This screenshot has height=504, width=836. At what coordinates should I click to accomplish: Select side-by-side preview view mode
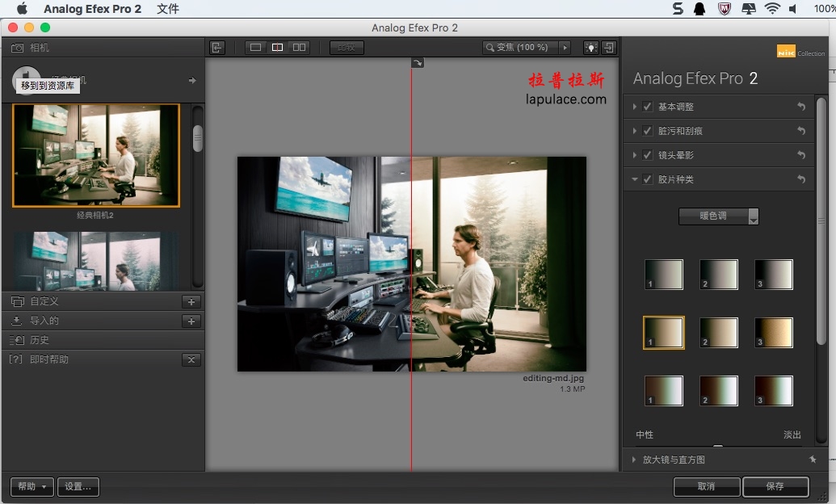pyautogui.click(x=299, y=48)
